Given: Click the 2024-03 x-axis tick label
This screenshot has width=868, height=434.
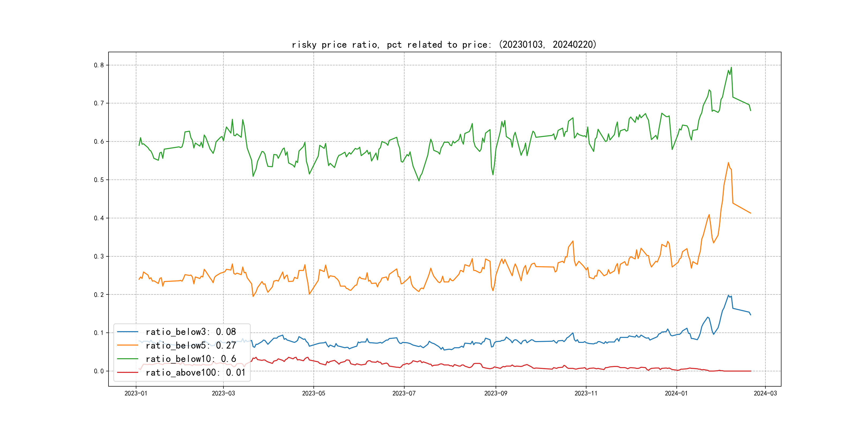Looking at the screenshot, I should point(765,393).
